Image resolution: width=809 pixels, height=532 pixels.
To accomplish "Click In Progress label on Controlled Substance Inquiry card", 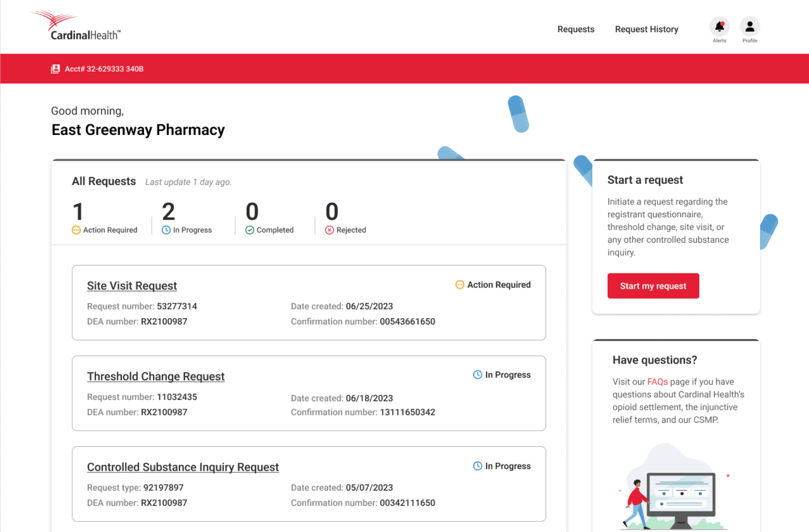I will pyautogui.click(x=508, y=466).
